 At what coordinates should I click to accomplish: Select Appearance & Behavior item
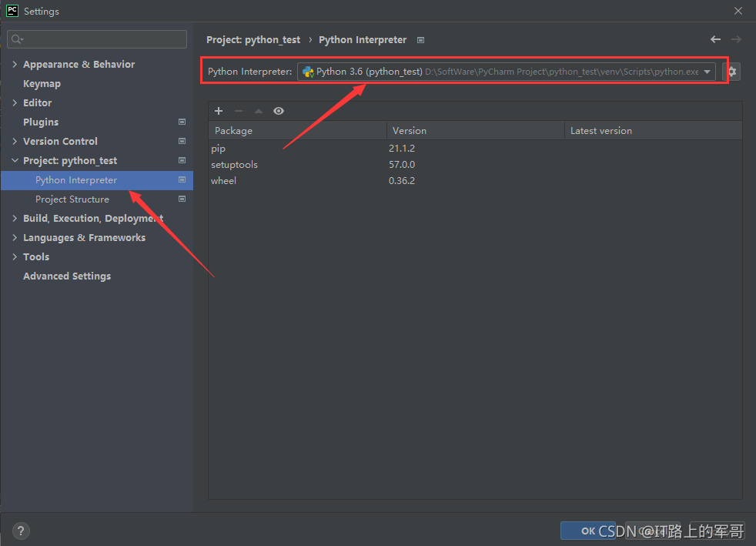tap(79, 64)
